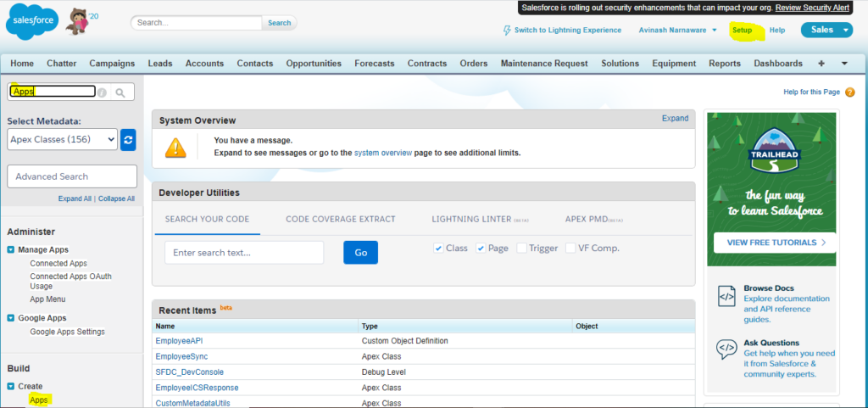Click the Salesforce cloud logo
The image size is (868, 408).
[32, 21]
